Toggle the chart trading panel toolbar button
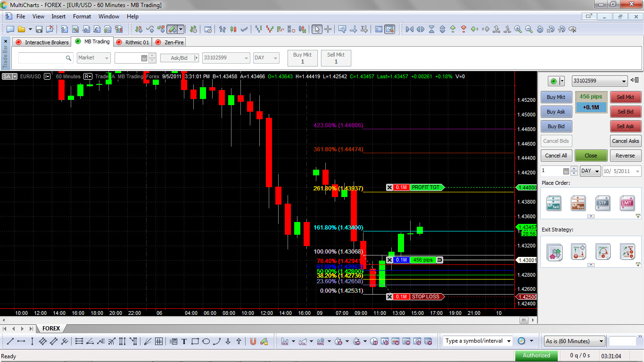This screenshot has width=644, height=362. click(x=389, y=29)
